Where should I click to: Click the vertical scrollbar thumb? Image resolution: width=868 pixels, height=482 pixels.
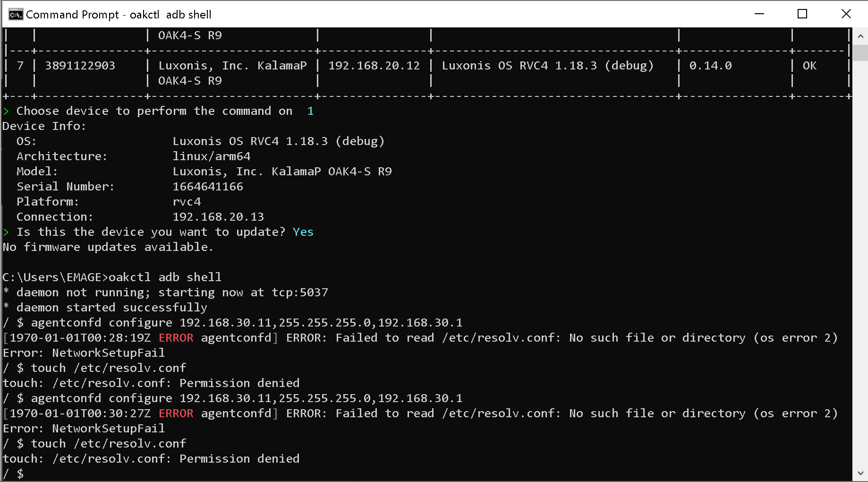860,52
